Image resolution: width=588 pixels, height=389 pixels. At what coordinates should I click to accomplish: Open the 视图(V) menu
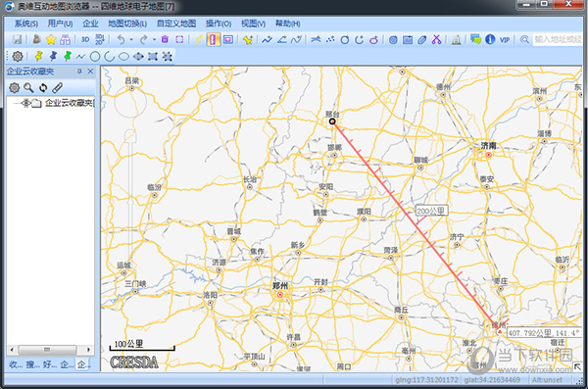tap(253, 24)
